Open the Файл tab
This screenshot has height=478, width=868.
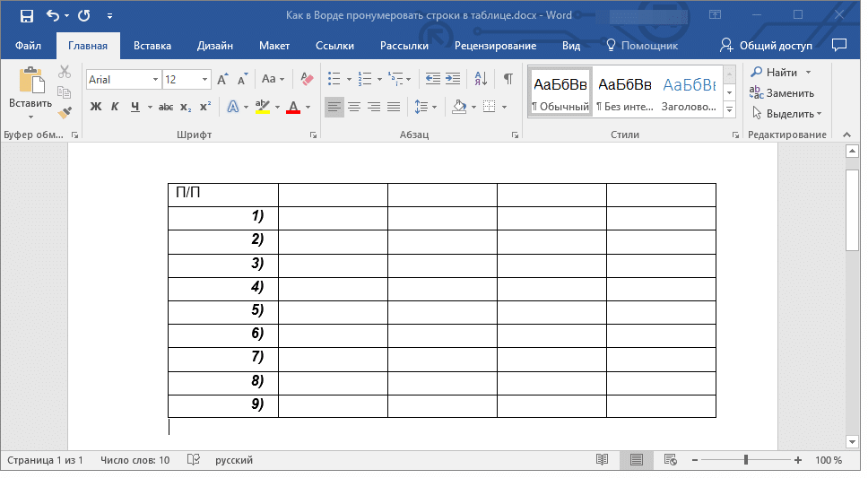[28, 46]
